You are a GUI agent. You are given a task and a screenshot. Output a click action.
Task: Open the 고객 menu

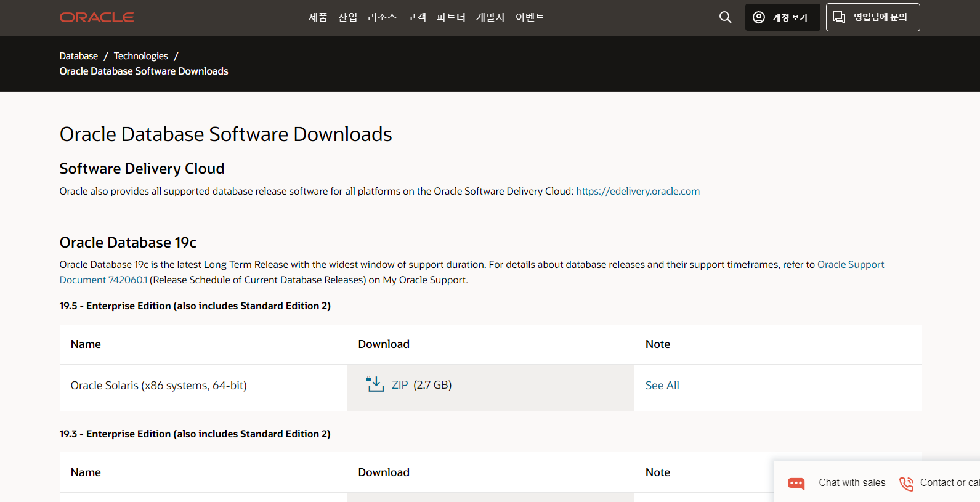coord(416,17)
